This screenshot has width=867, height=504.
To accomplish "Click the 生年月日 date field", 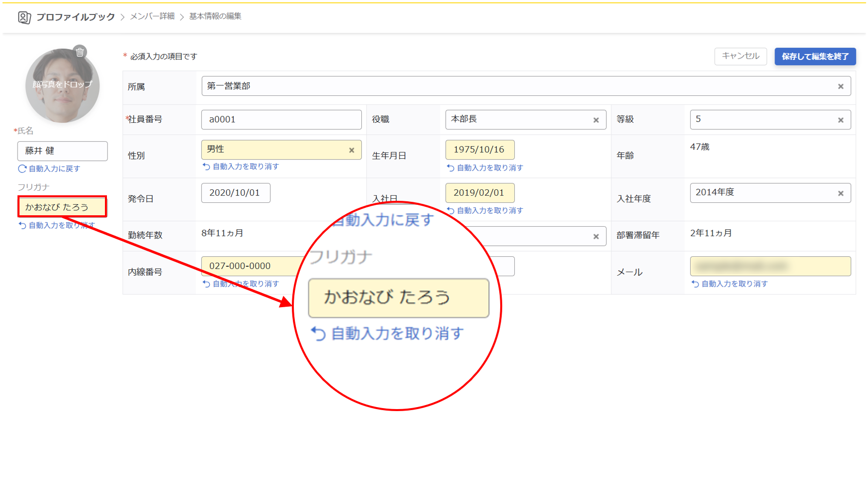I will tap(479, 150).
